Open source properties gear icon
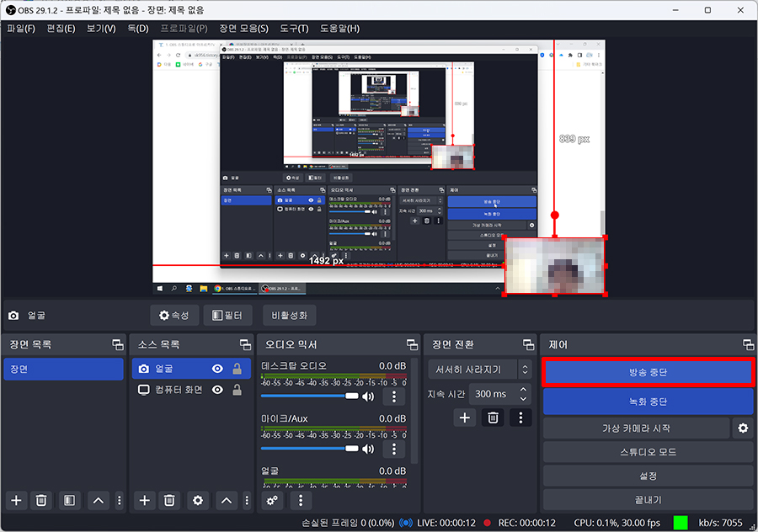 click(x=198, y=501)
